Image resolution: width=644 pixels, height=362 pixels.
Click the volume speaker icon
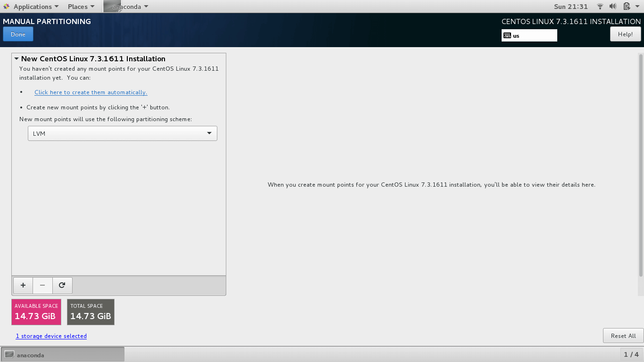point(613,7)
